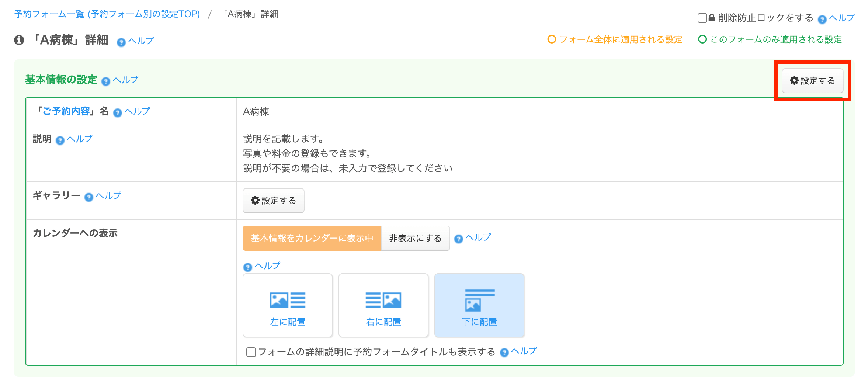This screenshot has height=382, width=868.
Task: Click help icon next to 削除防止ロック
Action: click(x=822, y=20)
